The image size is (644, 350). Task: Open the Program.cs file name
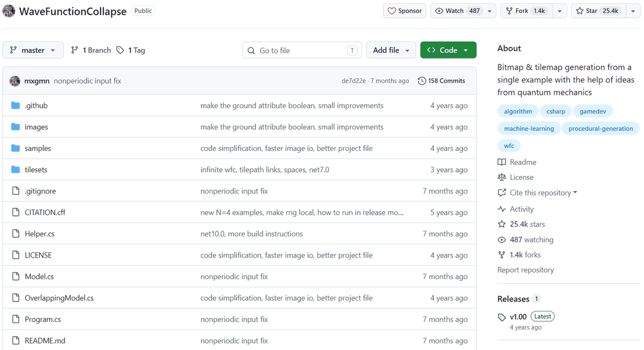coord(43,319)
